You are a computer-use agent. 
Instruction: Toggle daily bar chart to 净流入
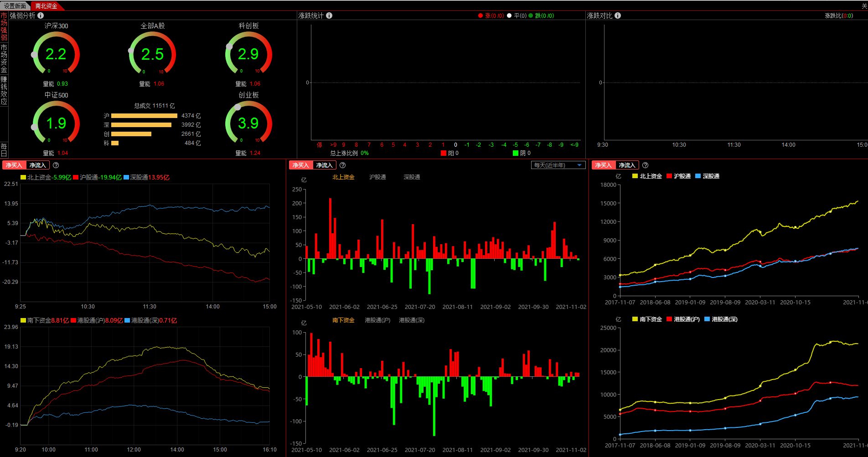[325, 165]
